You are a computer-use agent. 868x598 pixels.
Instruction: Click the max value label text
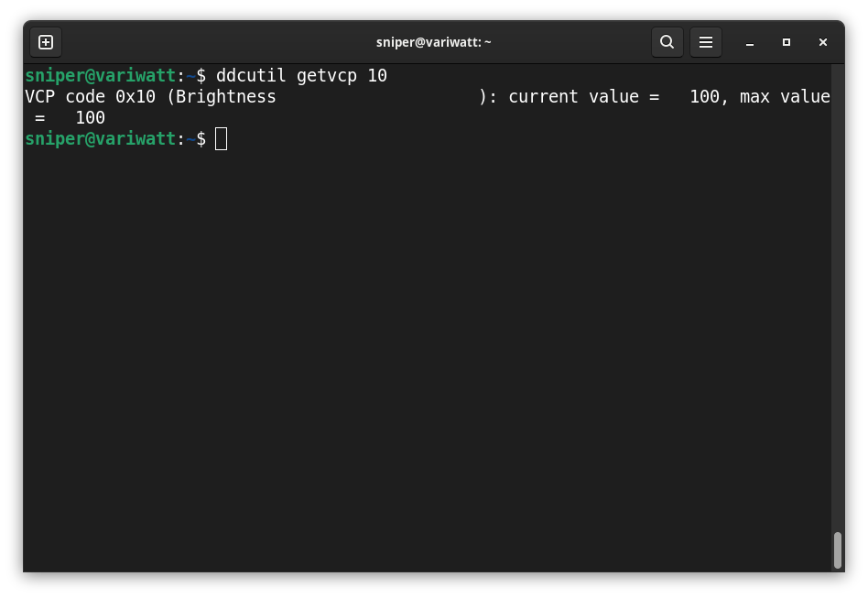784,97
